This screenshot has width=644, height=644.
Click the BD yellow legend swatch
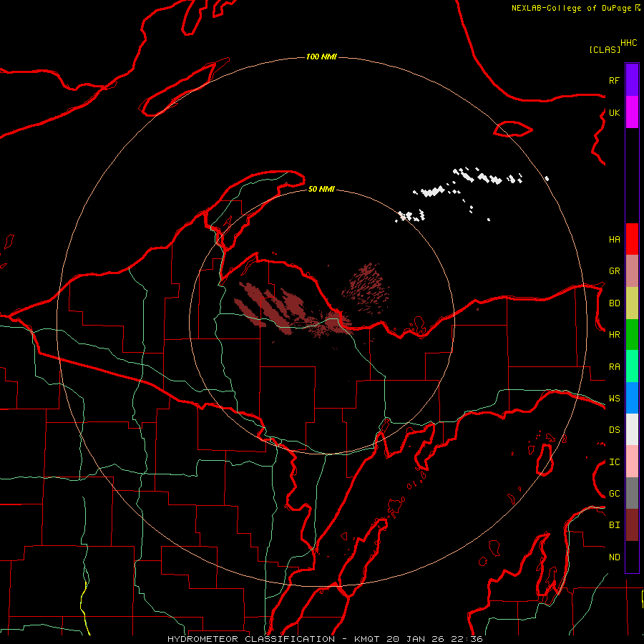tap(632, 303)
